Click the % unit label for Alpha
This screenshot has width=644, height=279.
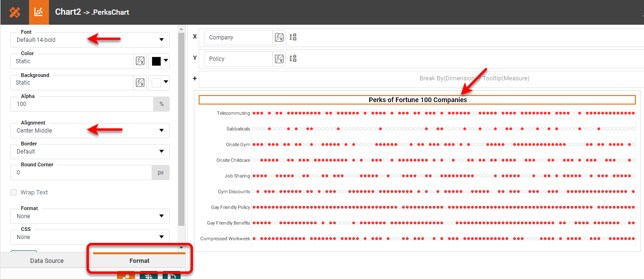pos(161,104)
